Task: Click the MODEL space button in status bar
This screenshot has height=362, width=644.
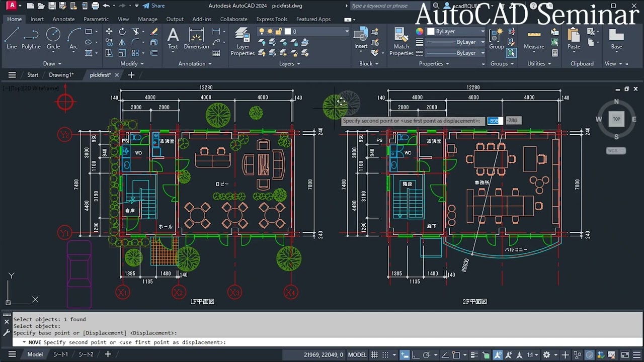Action: pyautogui.click(x=357, y=354)
